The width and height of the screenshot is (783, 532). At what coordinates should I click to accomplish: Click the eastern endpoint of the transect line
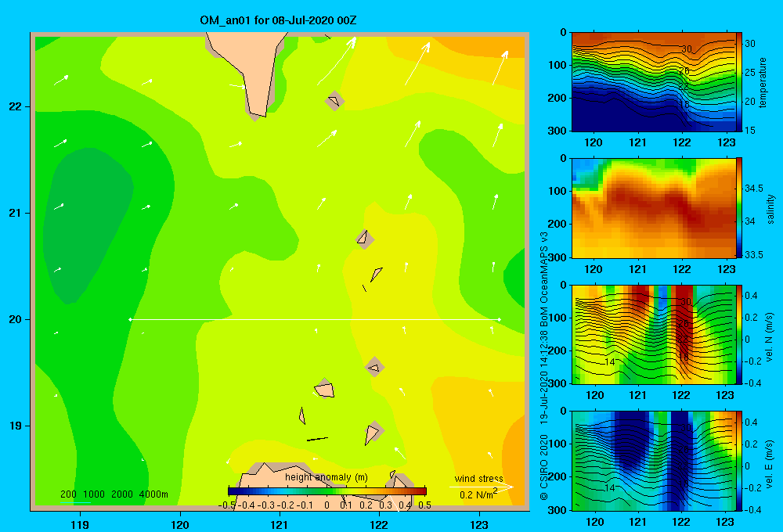click(x=499, y=319)
